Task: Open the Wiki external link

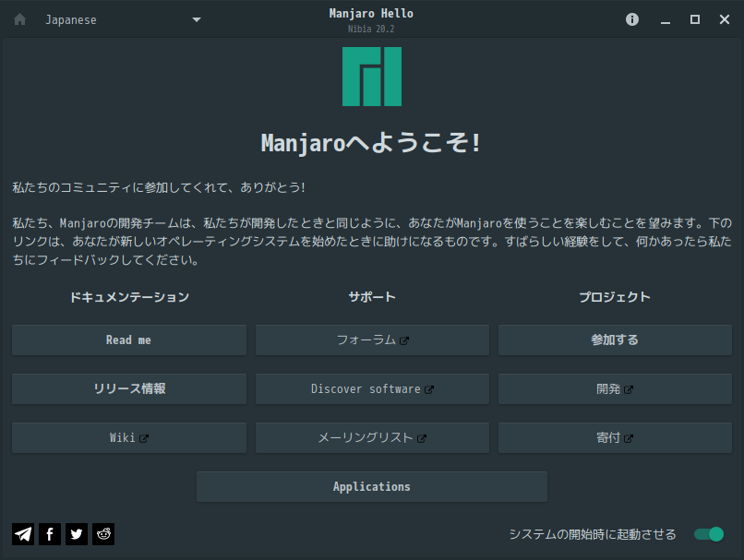Action: point(129,437)
